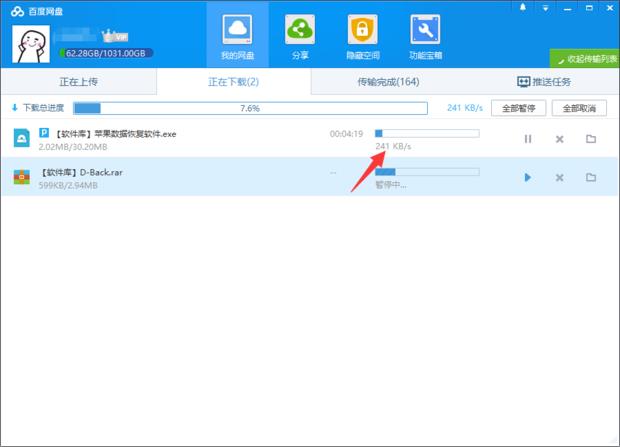Click the overall download progress bar
Screen dimensions: 620x447
tap(250, 108)
